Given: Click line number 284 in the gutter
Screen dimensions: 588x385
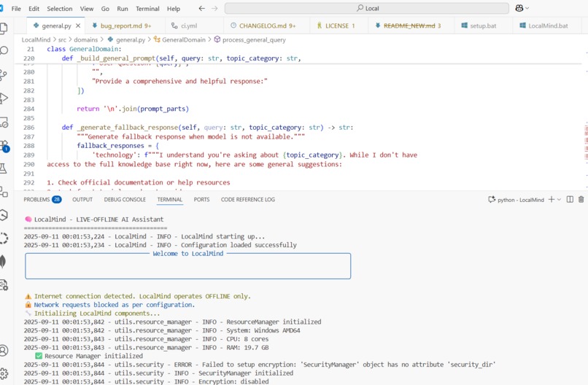Looking at the screenshot, I should (x=29, y=109).
